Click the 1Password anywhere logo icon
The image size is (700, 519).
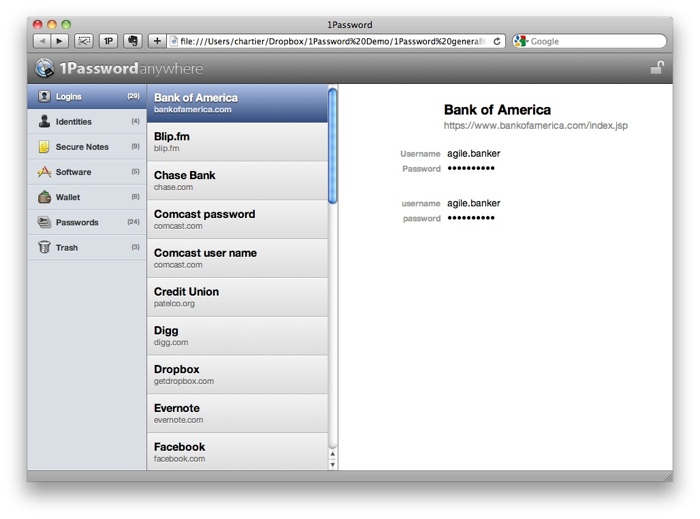click(45, 68)
